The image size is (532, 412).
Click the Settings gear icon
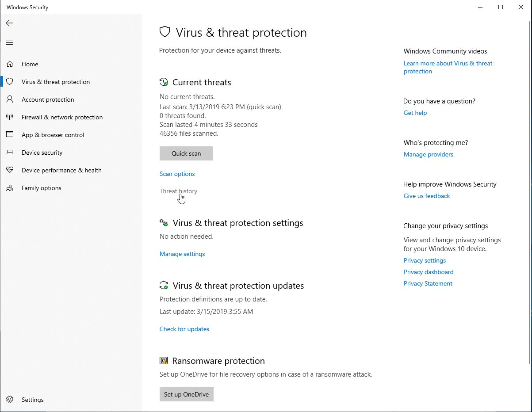10,400
